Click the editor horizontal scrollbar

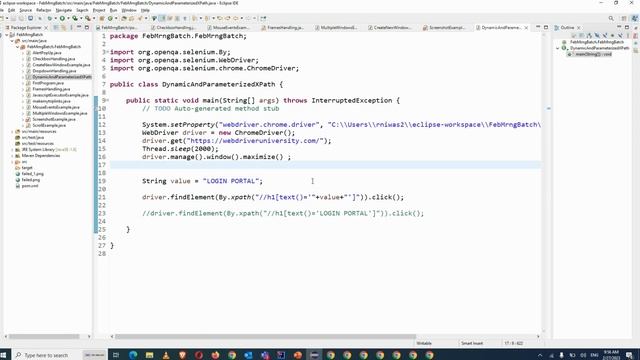tap(265, 337)
